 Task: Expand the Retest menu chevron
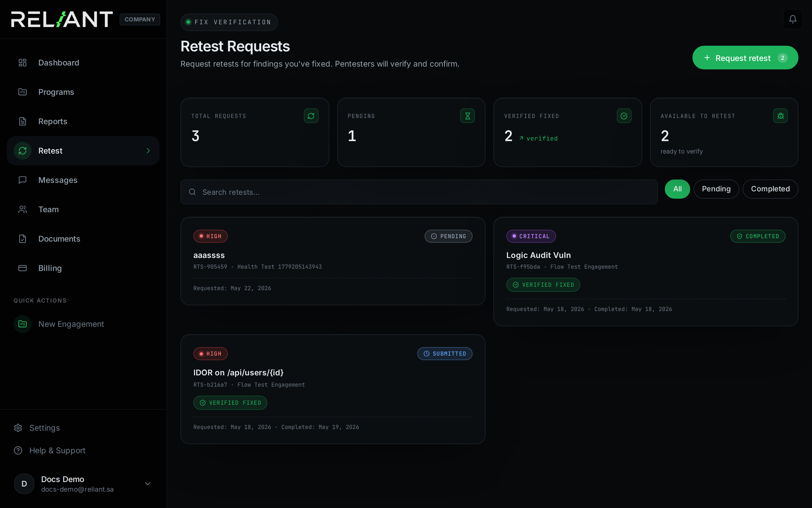click(148, 150)
